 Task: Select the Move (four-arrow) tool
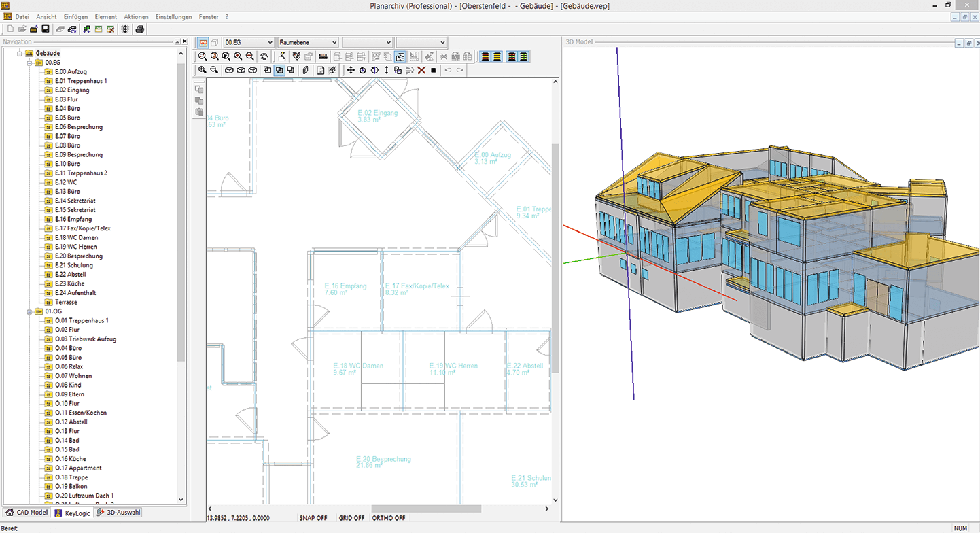(351, 70)
